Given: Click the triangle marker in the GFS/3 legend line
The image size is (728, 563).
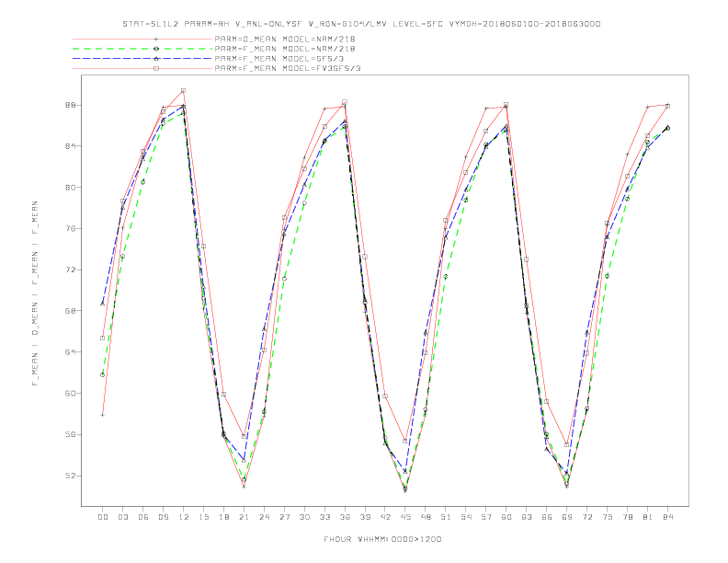Looking at the screenshot, I should coord(156,59).
